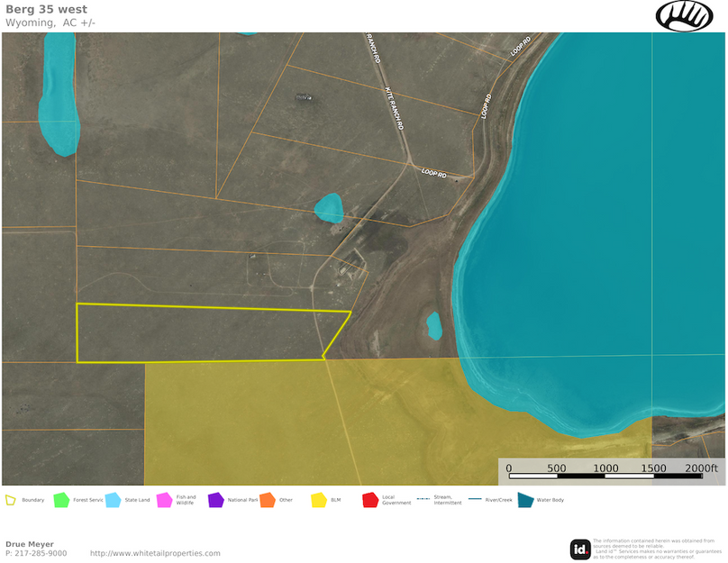Click inside the yellow-outlined property parcel

tap(198, 333)
